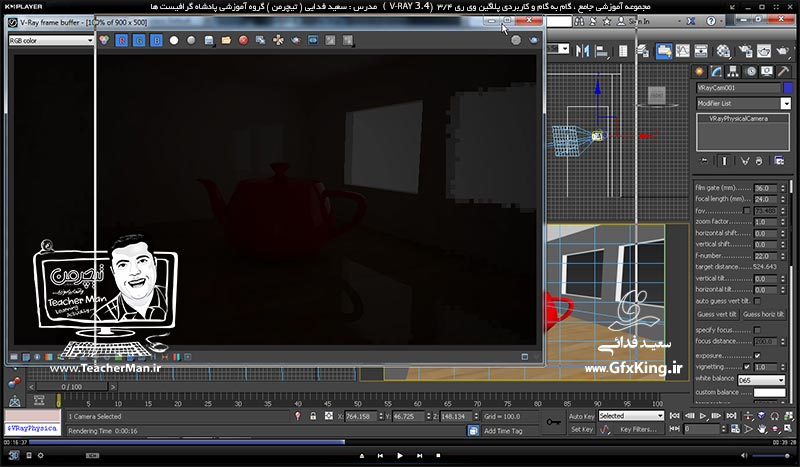Click the Guess vert tilt button

point(716,314)
